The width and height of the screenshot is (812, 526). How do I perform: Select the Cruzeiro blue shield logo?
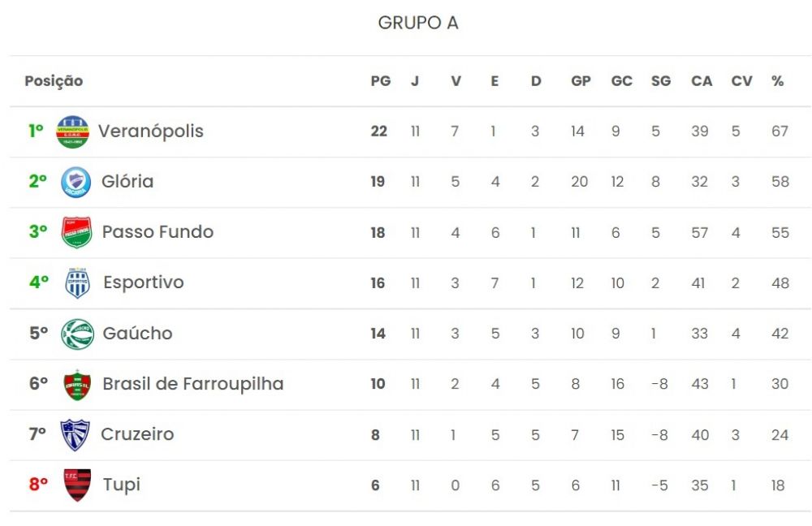(x=75, y=435)
